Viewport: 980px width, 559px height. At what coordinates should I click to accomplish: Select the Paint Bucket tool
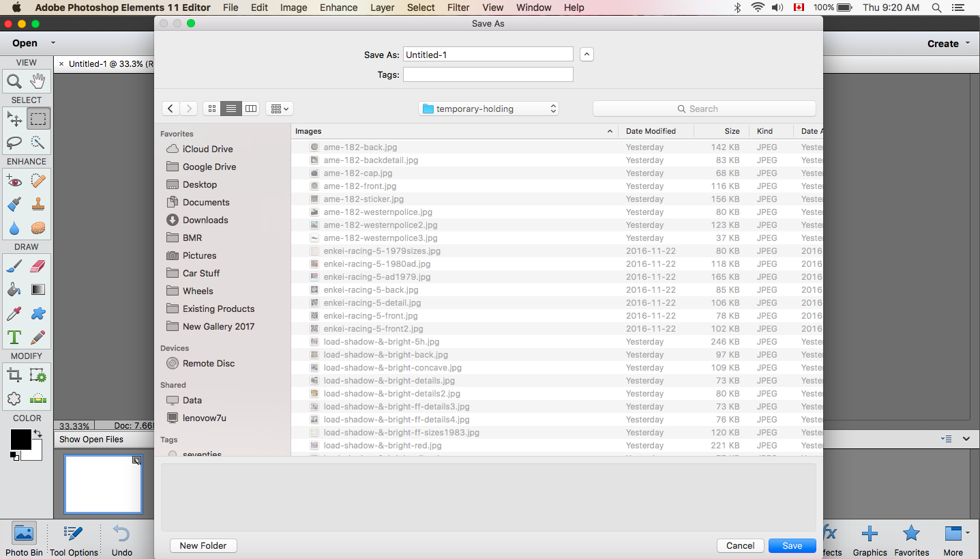(x=14, y=289)
